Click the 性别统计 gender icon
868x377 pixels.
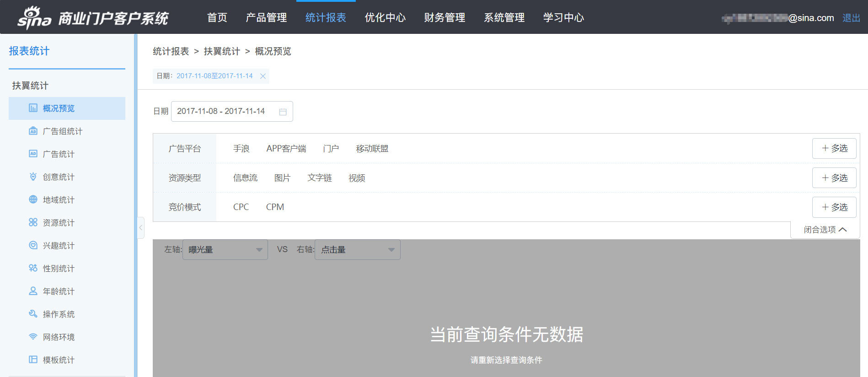(x=33, y=268)
